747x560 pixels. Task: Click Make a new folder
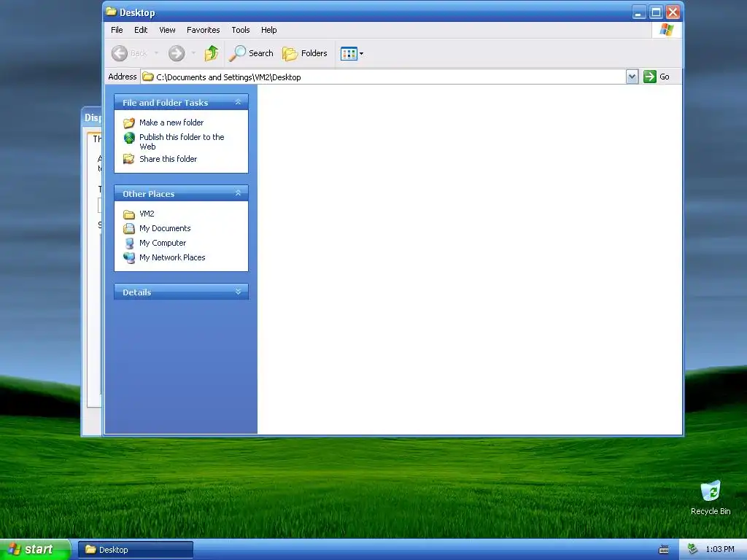coord(171,122)
